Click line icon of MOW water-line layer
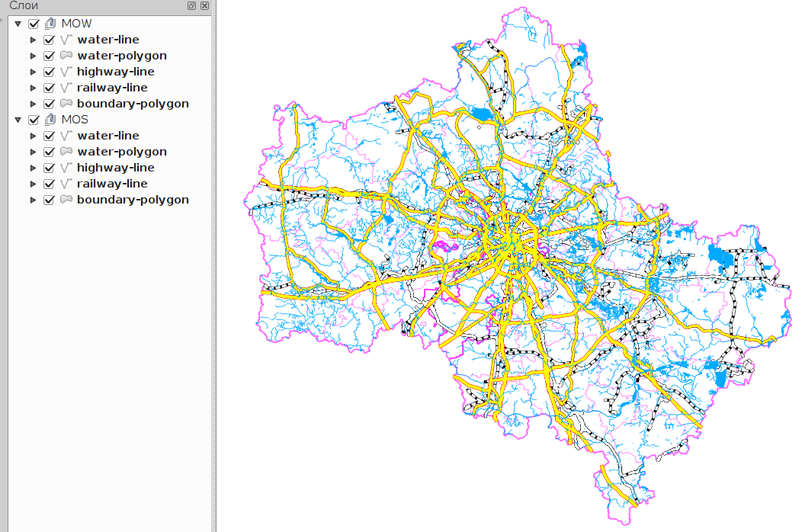 [66, 40]
